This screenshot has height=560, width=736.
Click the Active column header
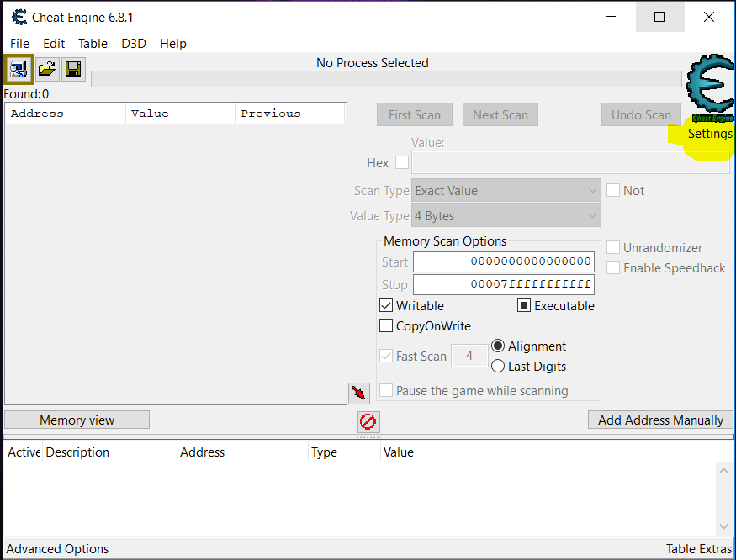(x=24, y=452)
